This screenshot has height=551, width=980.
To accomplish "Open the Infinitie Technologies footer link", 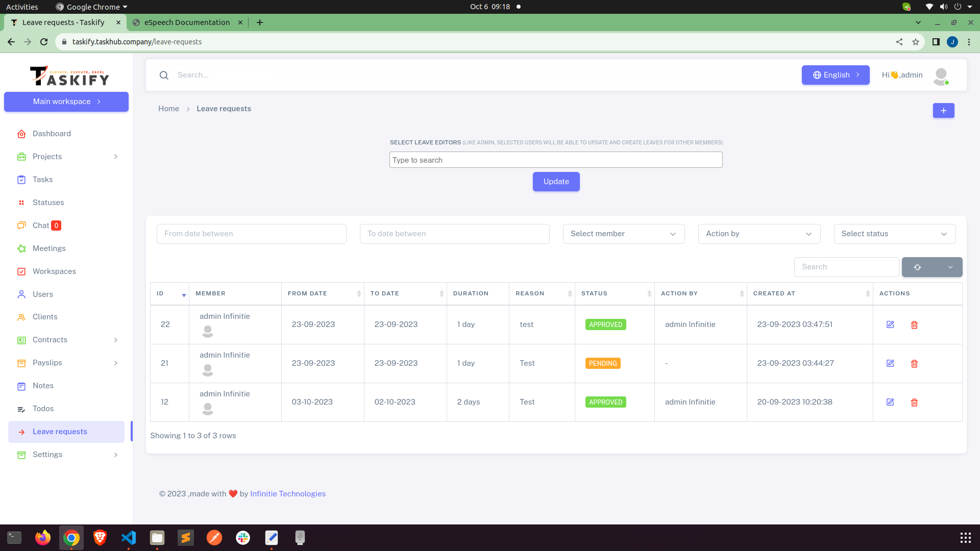I will coord(287,494).
